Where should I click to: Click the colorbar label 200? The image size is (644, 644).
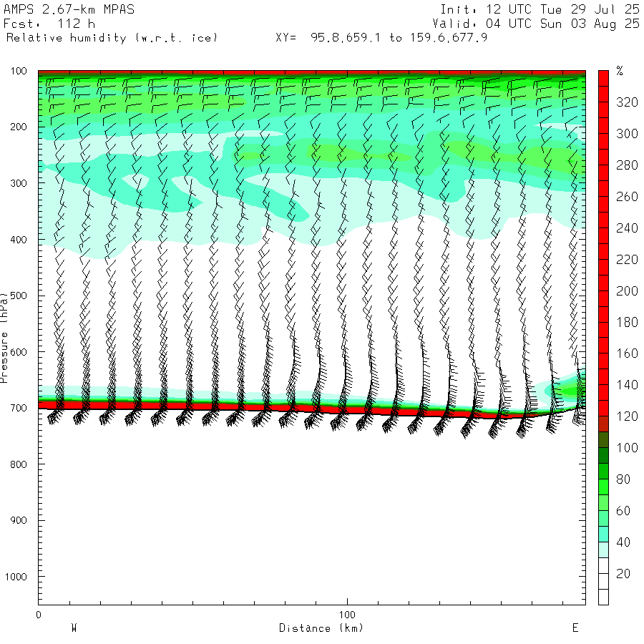pos(627,291)
